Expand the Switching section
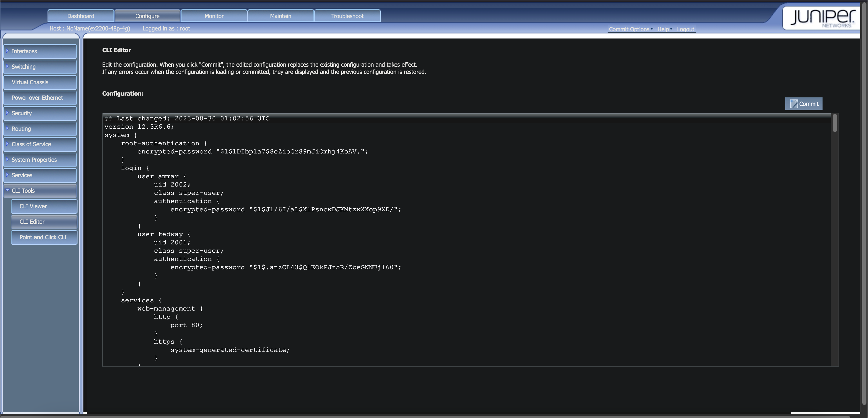Image resolution: width=868 pixels, height=418 pixels. [x=23, y=66]
